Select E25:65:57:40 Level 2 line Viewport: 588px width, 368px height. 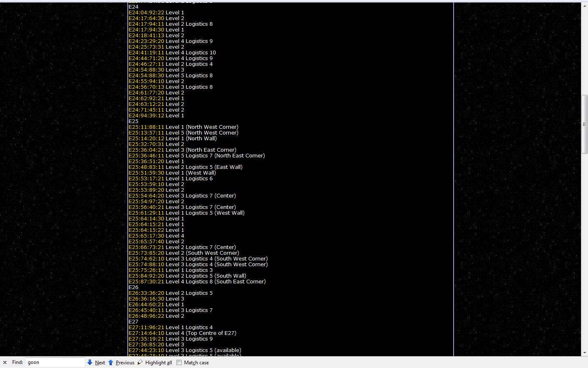click(x=156, y=241)
